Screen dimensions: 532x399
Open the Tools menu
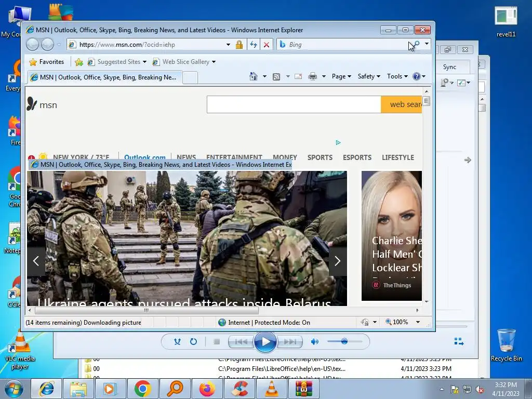click(397, 76)
